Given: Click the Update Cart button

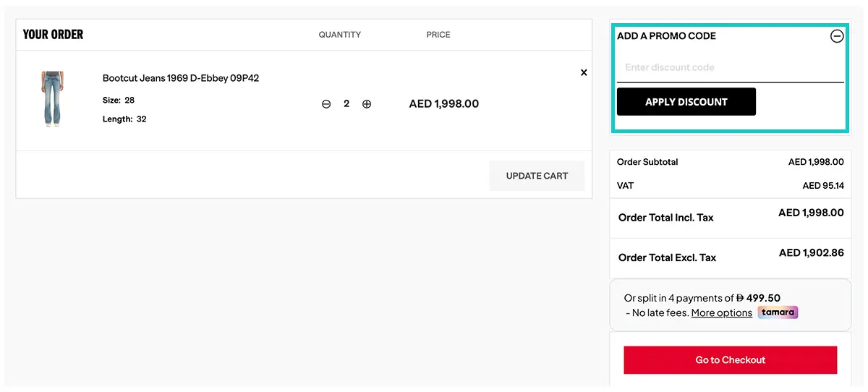Looking at the screenshot, I should (x=537, y=176).
